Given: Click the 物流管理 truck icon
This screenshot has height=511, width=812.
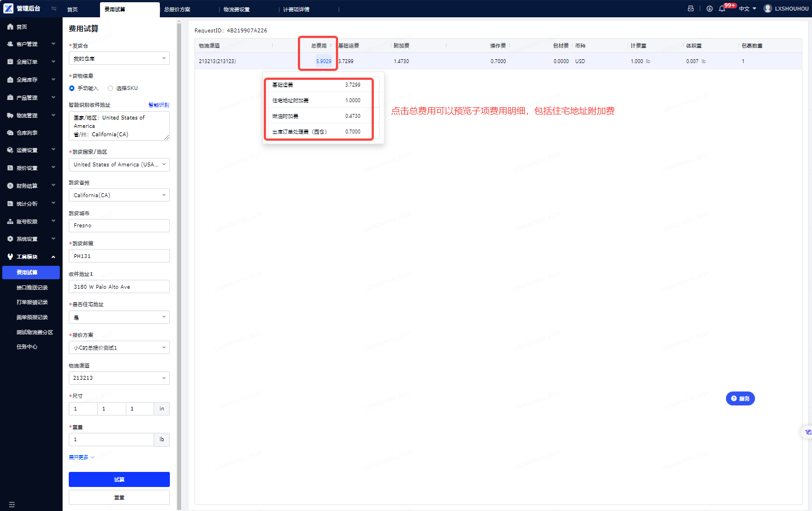Looking at the screenshot, I should coord(10,116).
